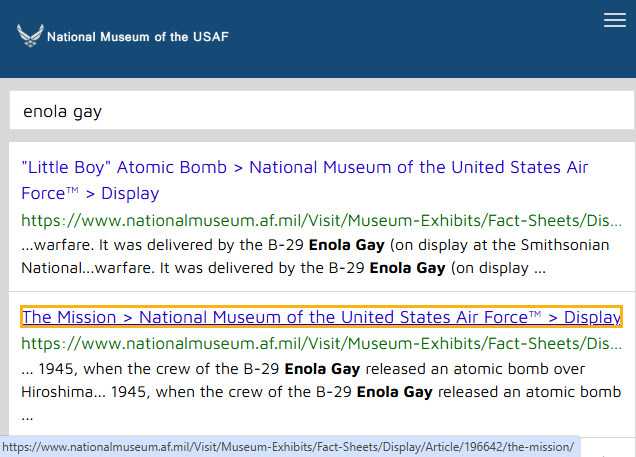Screen dimensions: 636x457
Task: Focus the search box containing "enola gay"
Action: pyautogui.click(x=318, y=111)
